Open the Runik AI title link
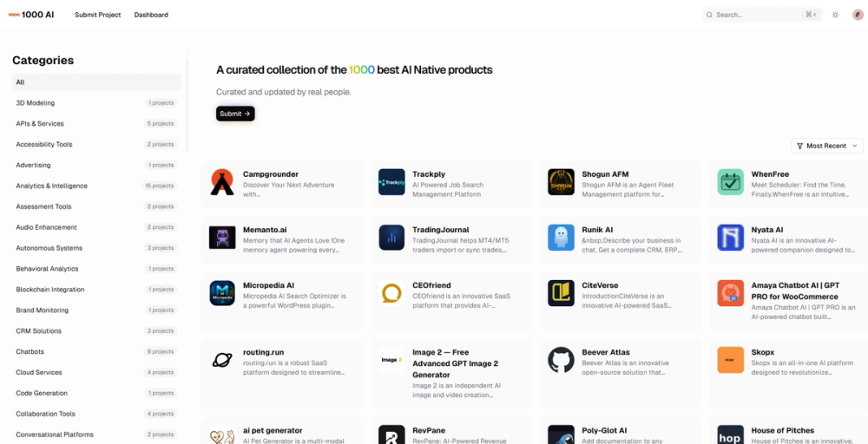The image size is (868, 444). (597, 230)
